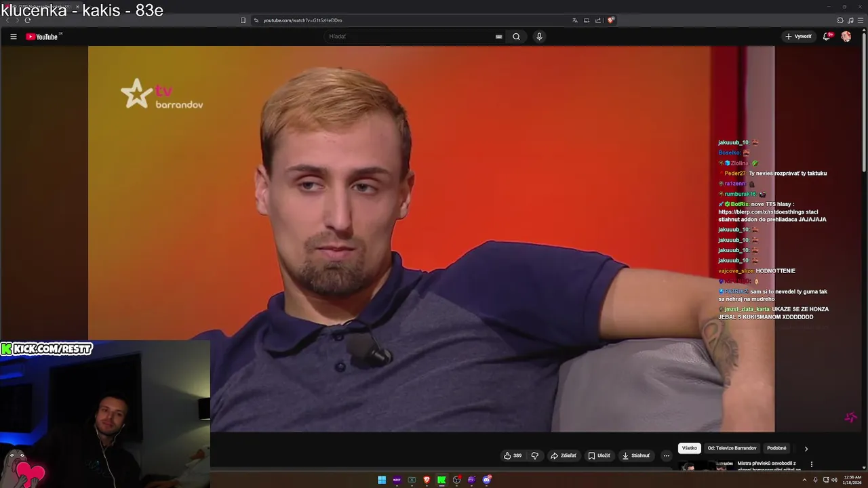
Task: Open the on-screen keyboard in search box
Action: tap(499, 37)
